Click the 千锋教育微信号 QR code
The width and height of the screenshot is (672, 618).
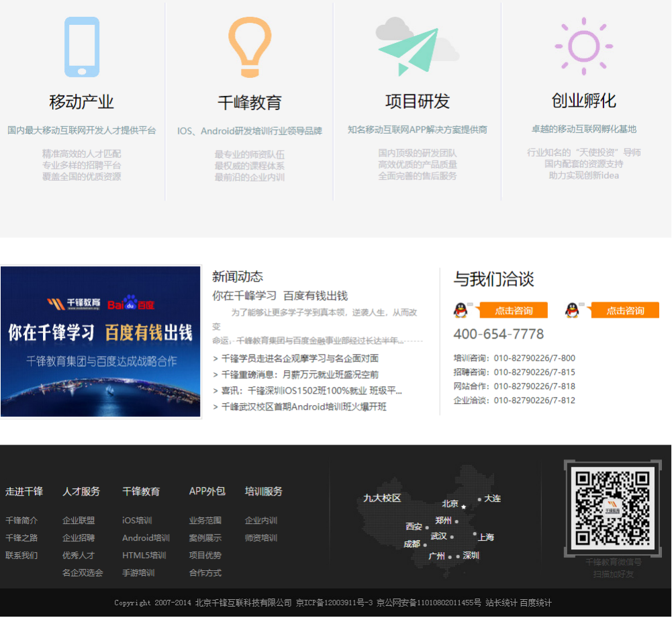[x=612, y=509]
